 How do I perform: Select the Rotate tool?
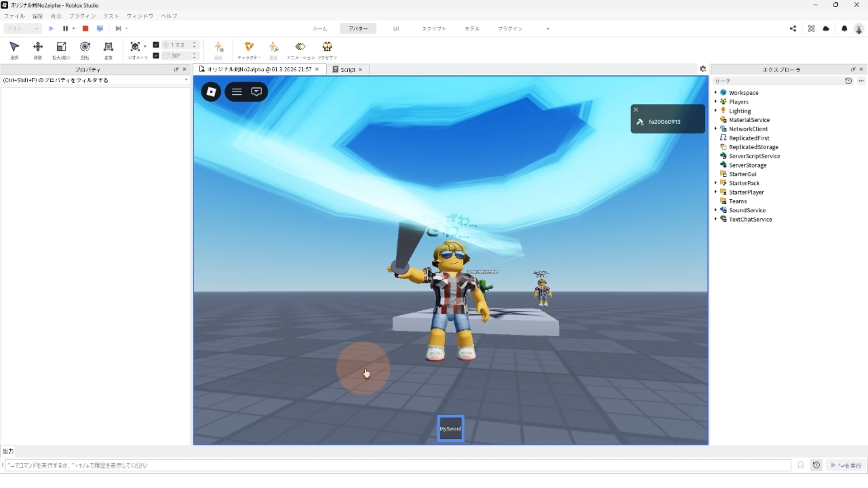[x=85, y=47]
